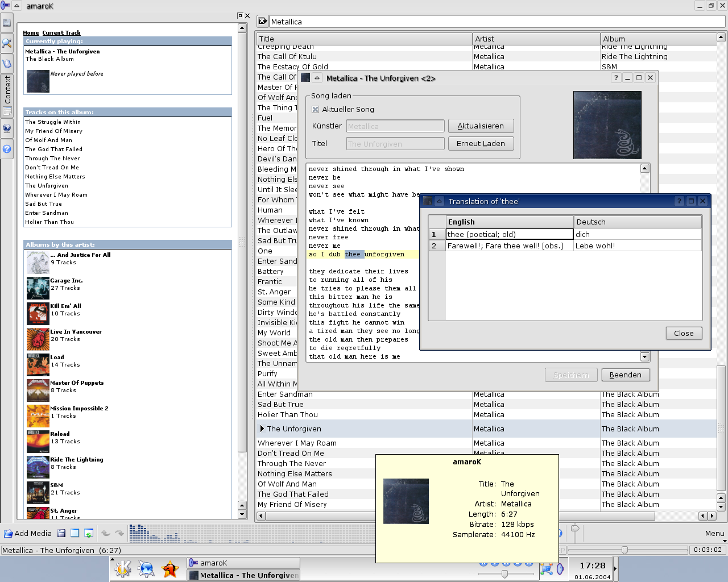The image size is (728, 582).
Task: Click the English column header
Action: [510, 222]
